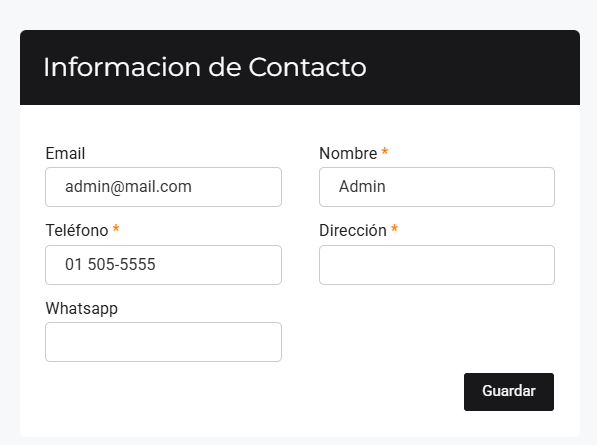
Task: Select the Teléfono field showing 01 505-5555
Action: tap(163, 265)
